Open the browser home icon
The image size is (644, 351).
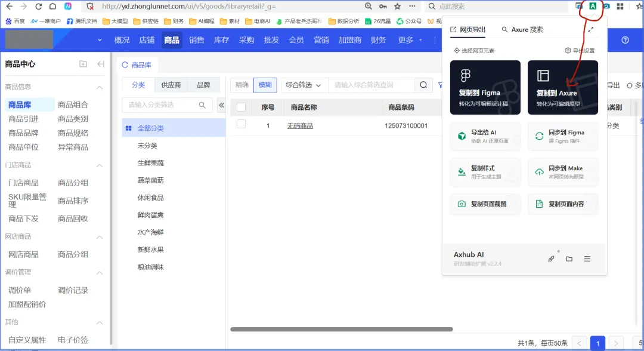(52, 6)
